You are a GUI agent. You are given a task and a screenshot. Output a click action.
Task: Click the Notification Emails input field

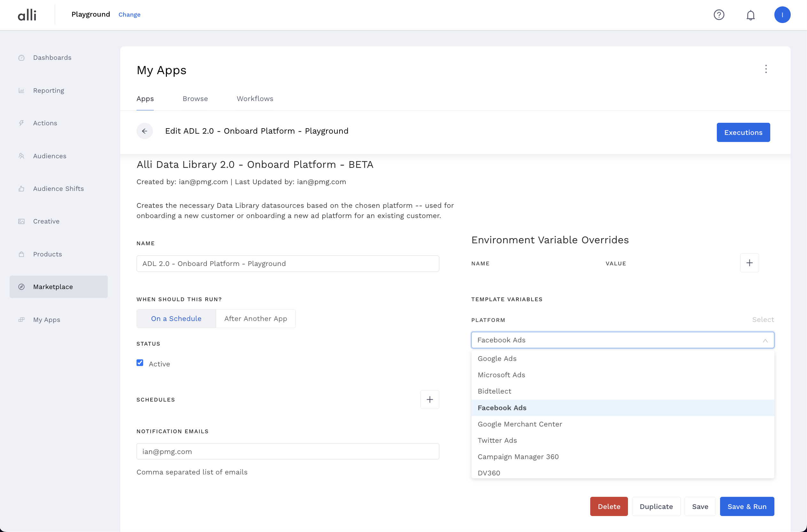287,451
